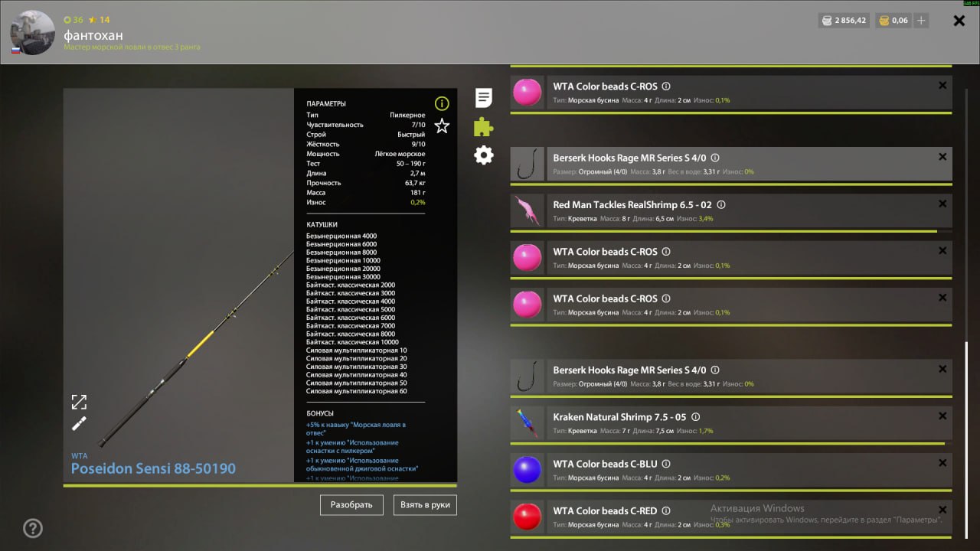The width and height of the screenshot is (980, 551).
Task: Show info for WTA Color beads C-RED
Action: (x=666, y=510)
